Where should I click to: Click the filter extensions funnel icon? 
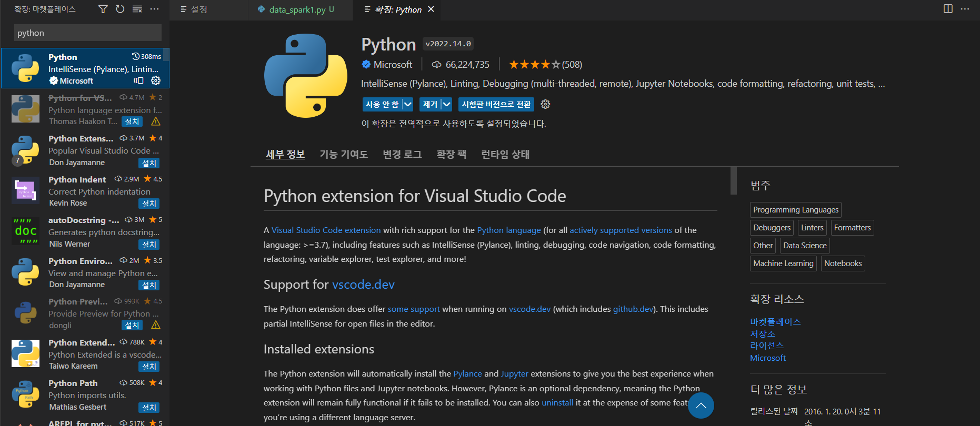[103, 9]
